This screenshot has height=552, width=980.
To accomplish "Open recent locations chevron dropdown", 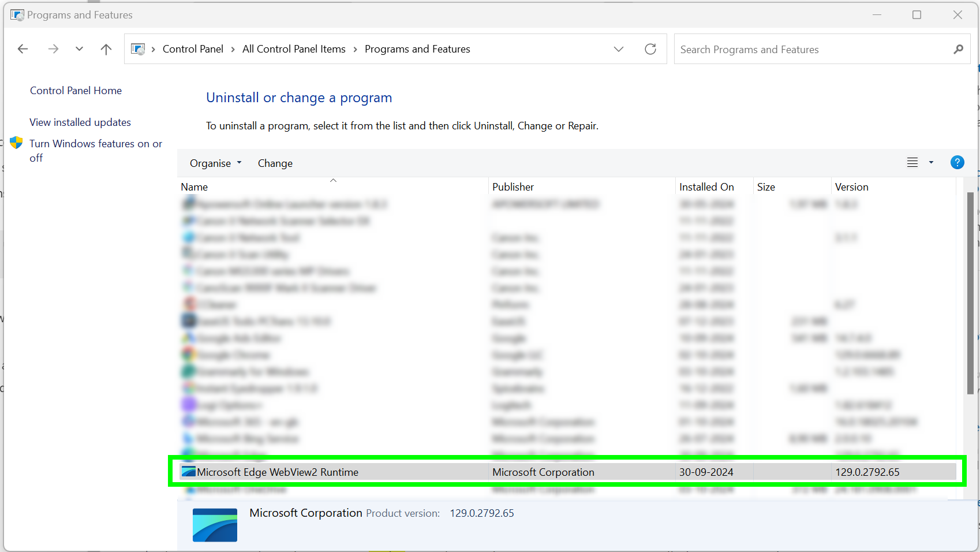I will (x=79, y=49).
